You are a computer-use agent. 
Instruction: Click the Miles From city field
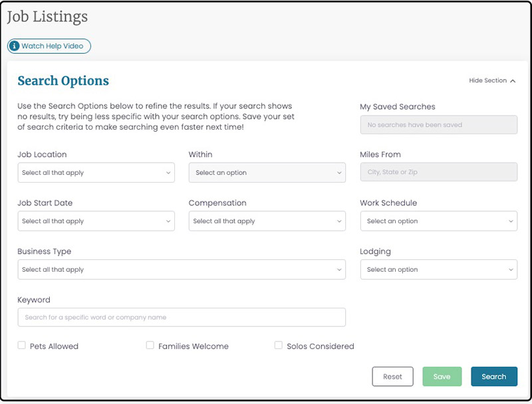439,171
